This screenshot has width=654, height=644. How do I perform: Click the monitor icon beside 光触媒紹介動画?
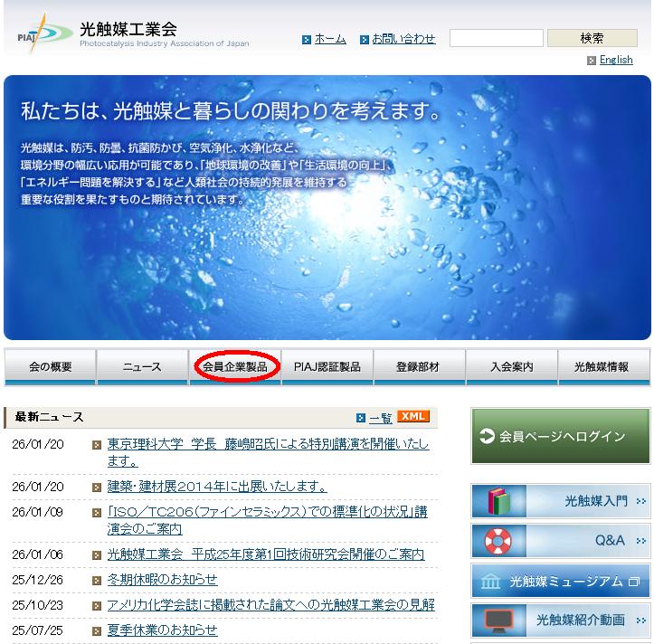498,620
